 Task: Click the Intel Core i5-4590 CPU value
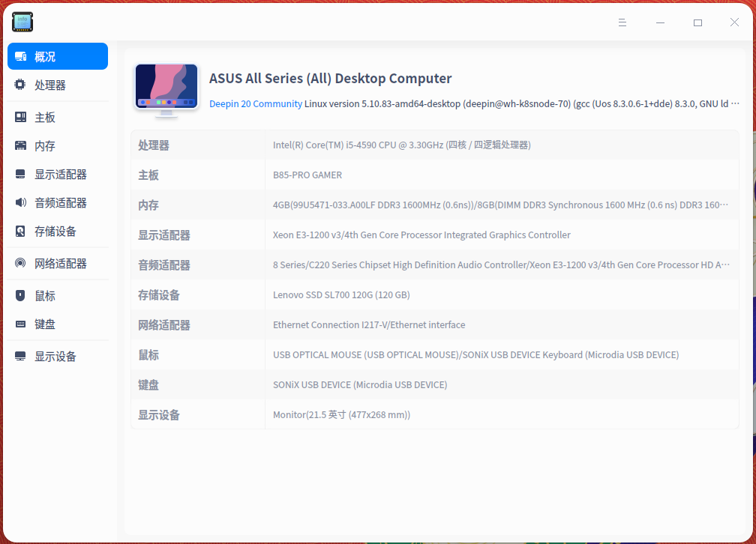(x=402, y=145)
